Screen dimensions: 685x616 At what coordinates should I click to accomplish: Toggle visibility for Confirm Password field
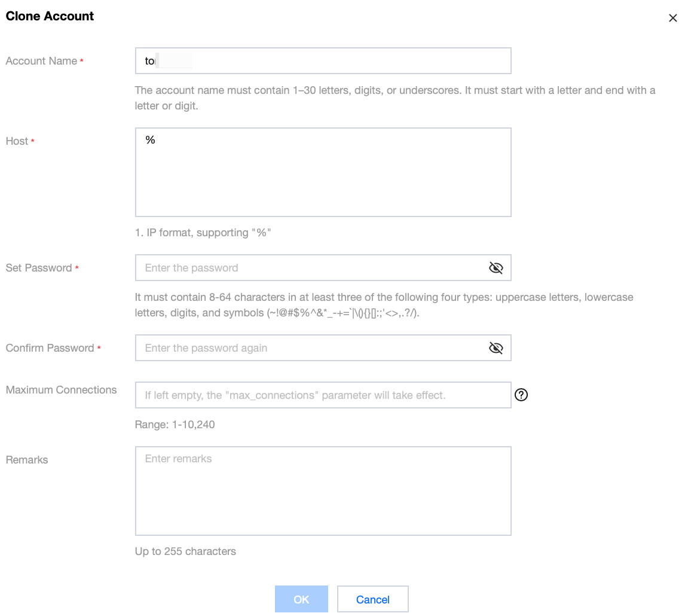tap(496, 348)
